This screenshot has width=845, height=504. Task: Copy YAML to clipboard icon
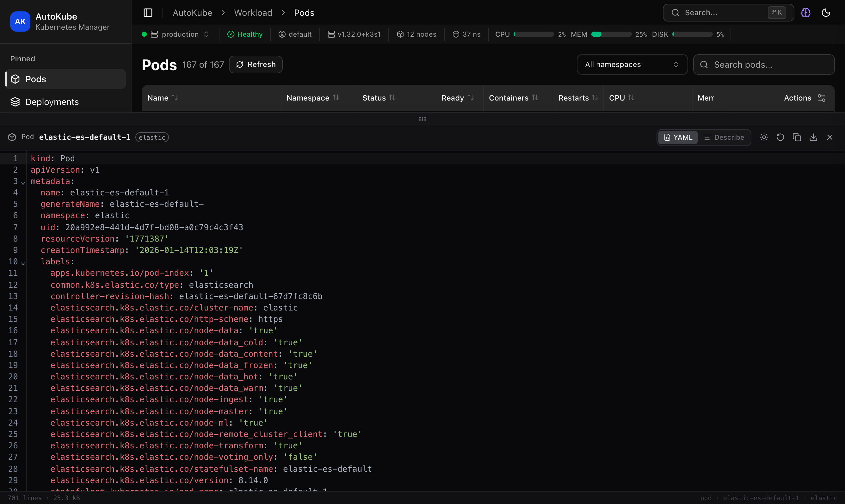797,137
